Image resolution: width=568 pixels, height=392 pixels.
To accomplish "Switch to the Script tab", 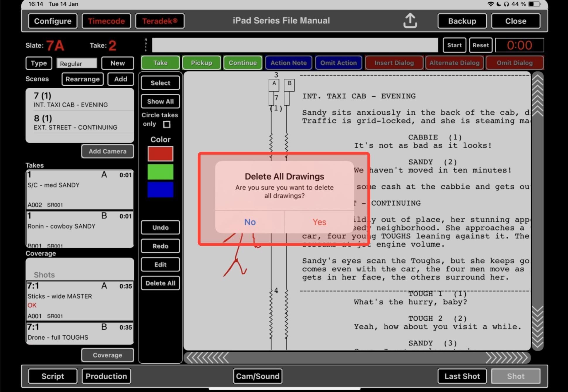I will (53, 376).
